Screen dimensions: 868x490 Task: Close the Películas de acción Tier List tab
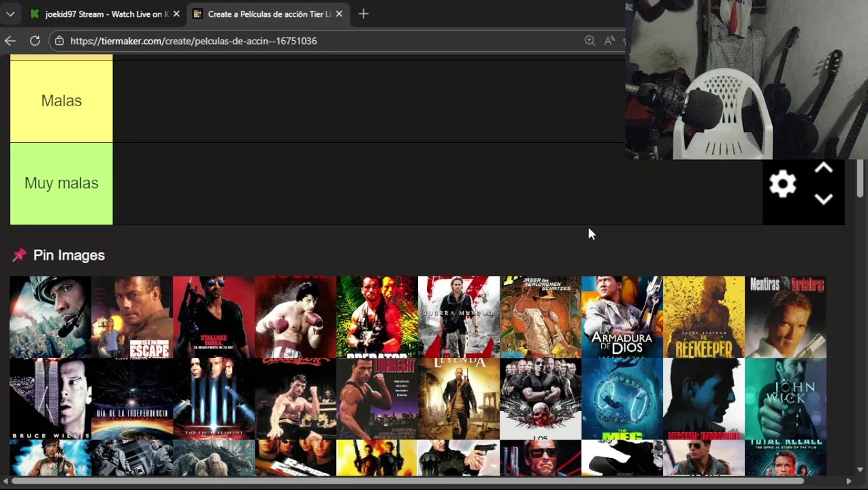coord(339,14)
